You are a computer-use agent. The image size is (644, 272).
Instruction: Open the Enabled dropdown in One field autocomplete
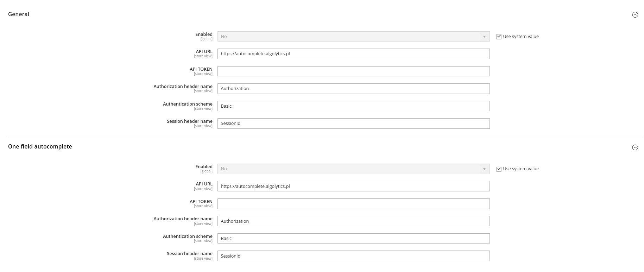pos(353,169)
